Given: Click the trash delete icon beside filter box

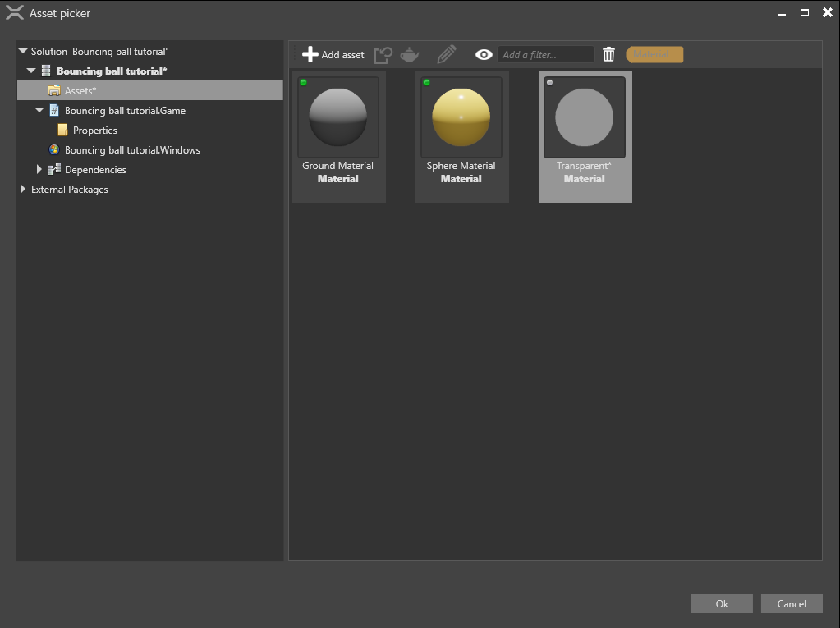Looking at the screenshot, I should [608, 54].
